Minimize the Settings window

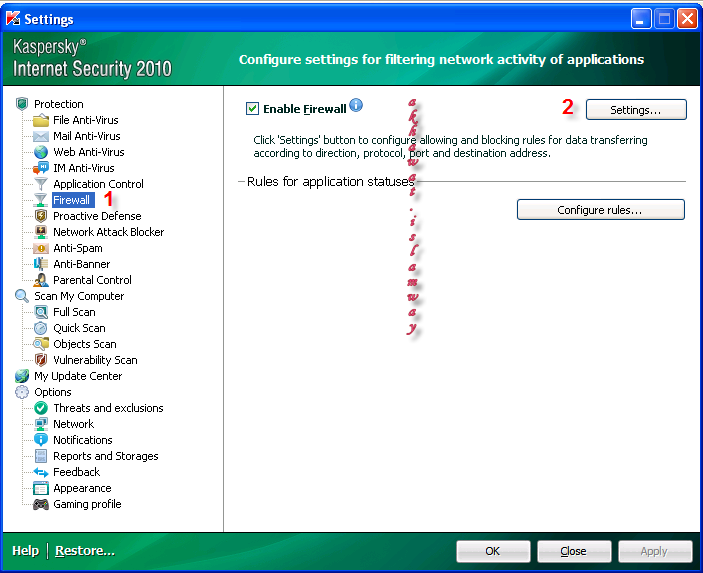641,19
